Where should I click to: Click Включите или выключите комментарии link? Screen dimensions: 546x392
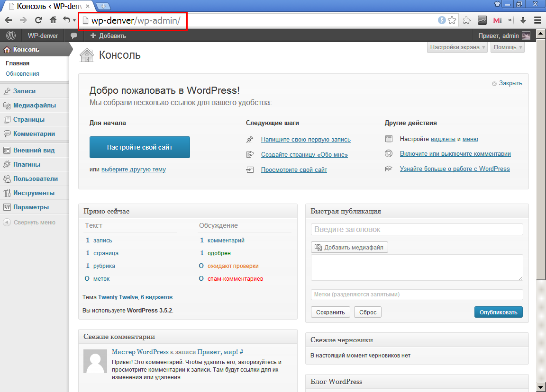coord(455,154)
